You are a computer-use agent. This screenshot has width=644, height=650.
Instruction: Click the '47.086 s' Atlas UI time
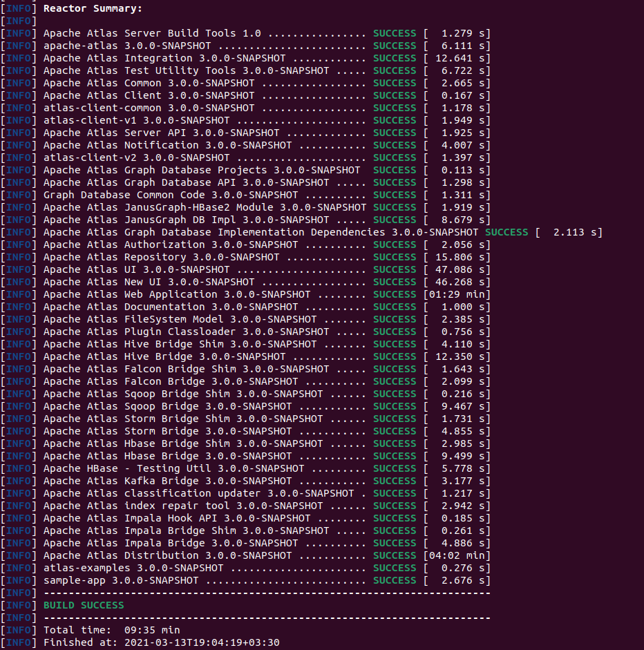pyautogui.click(x=460, y=269)
